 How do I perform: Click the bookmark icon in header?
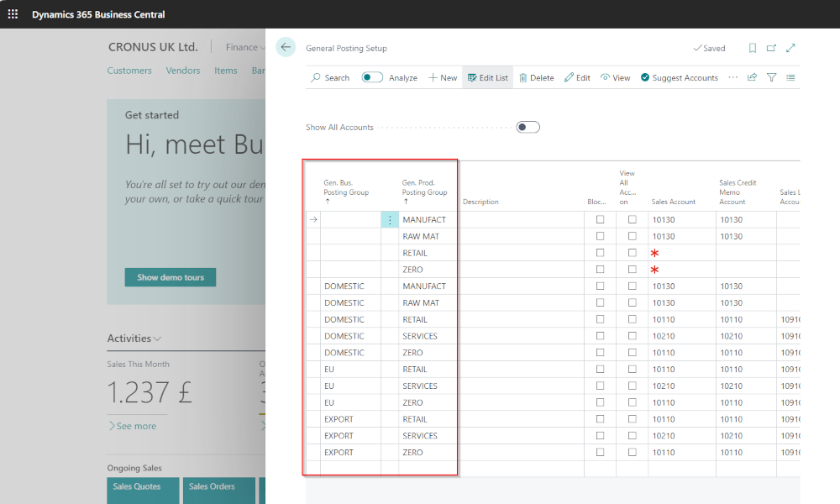click(753, 49)
